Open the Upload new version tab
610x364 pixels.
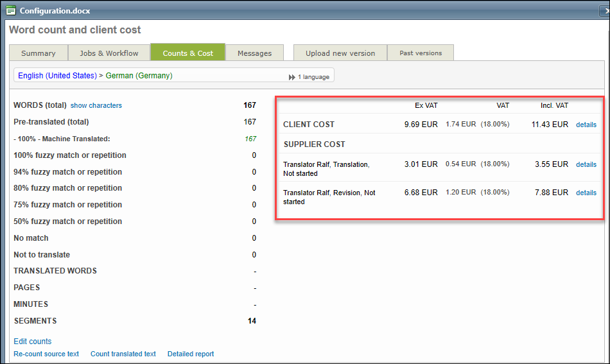click(340, 53)
